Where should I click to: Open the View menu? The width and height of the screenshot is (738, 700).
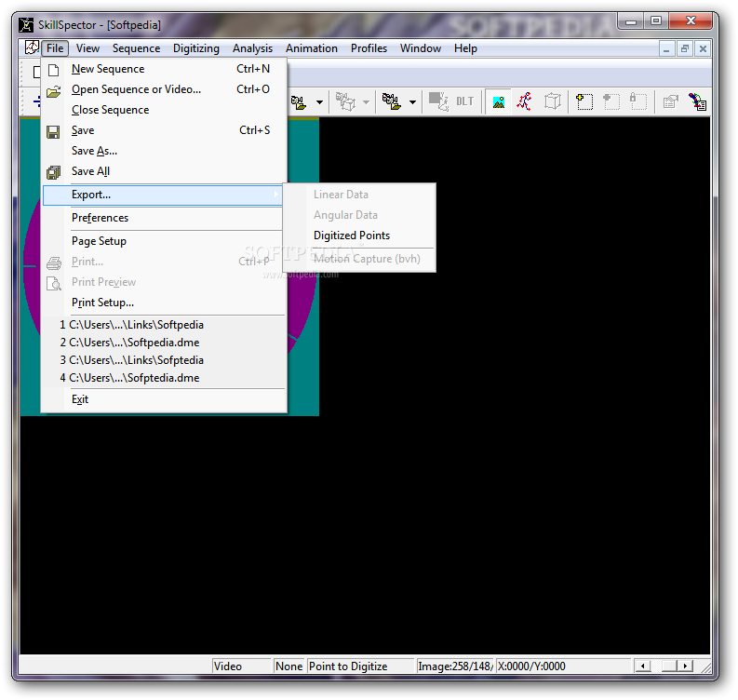pyautogui.click(x=87, y=48)
